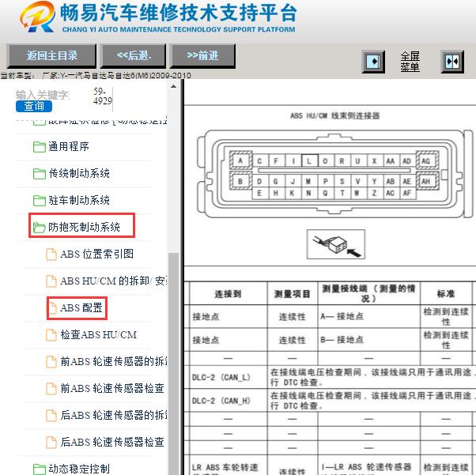
Task: Click the document icon beside 后ABS 轮速传感器检查
Action: (51, 443)
